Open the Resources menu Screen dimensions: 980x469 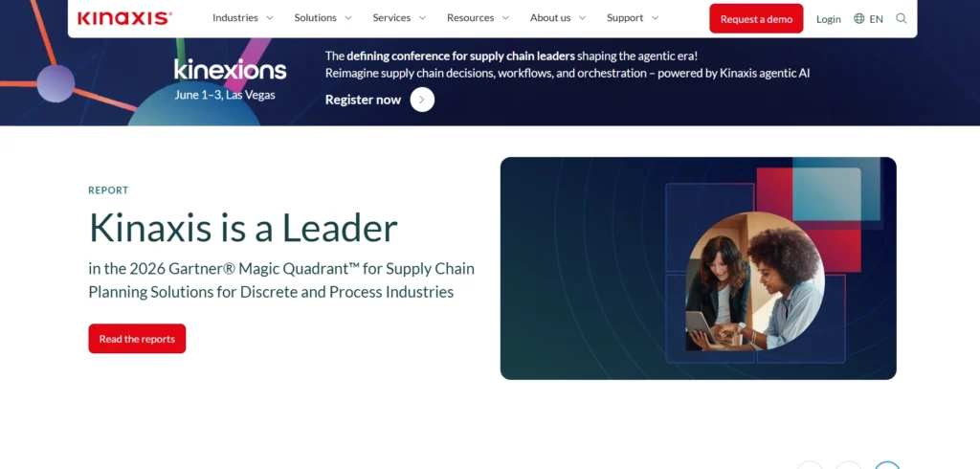(x=478, y=18)
